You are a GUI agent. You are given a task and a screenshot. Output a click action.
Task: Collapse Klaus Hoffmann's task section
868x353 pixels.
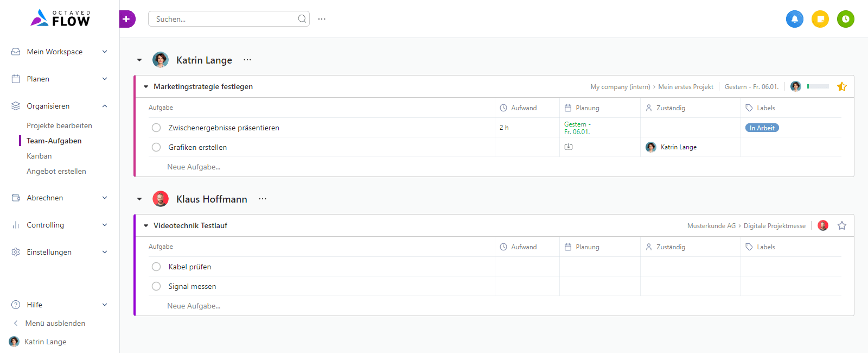tap(139, 199)
